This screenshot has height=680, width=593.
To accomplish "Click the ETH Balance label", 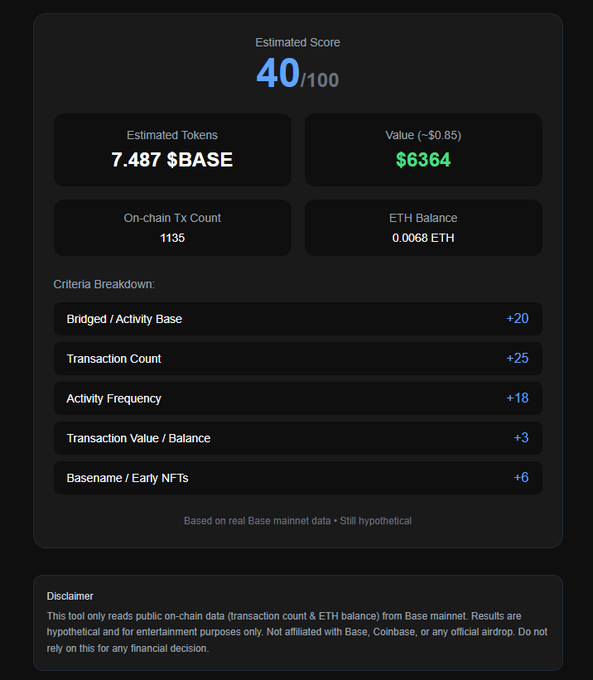I will [423, 218].
